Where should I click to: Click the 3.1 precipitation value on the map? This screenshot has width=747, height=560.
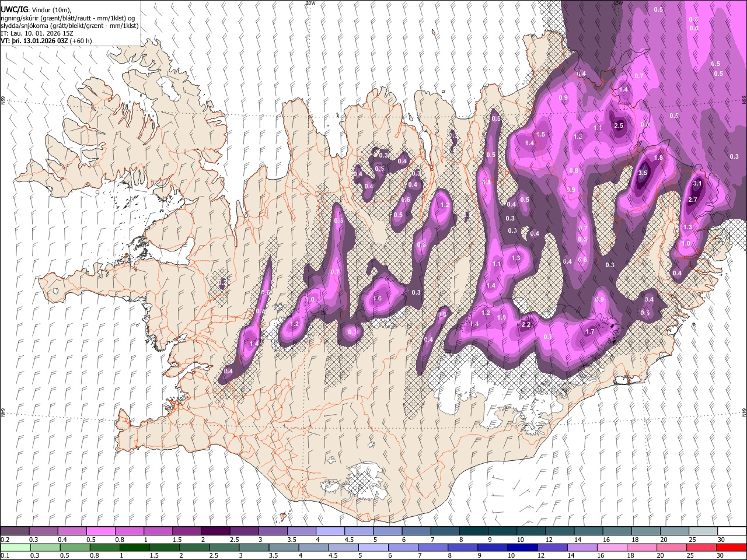[x=697, y=183]
